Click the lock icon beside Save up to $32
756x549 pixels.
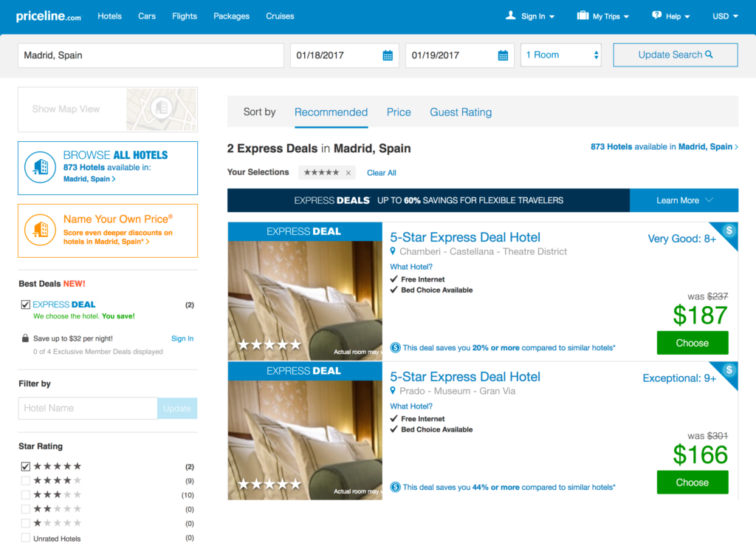[x=25, y=338]
